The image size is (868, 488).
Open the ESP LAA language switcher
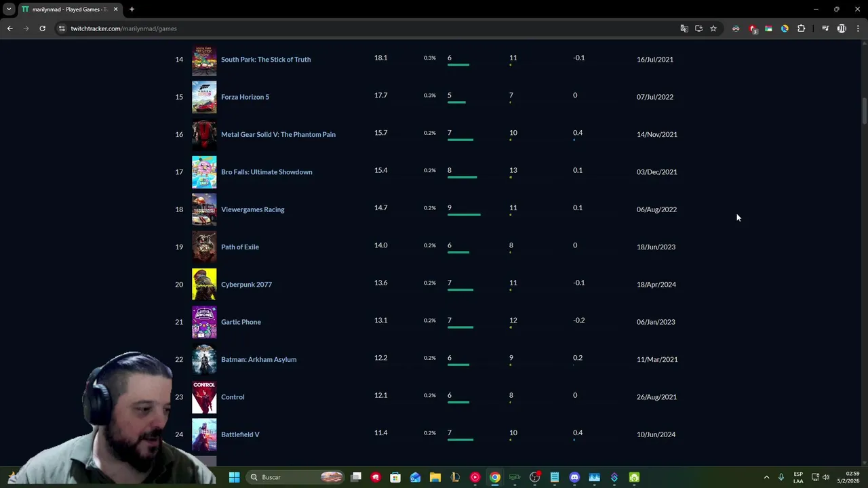point(798,477)
